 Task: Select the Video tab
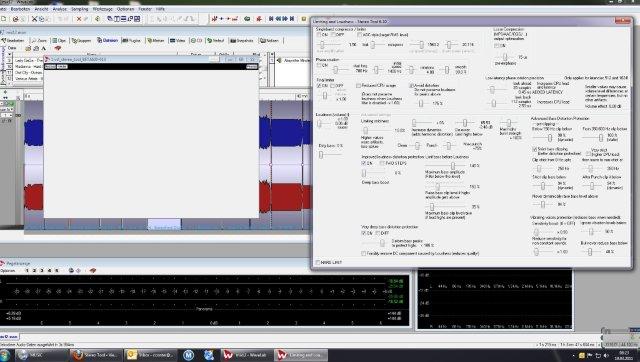pos(178,40)
